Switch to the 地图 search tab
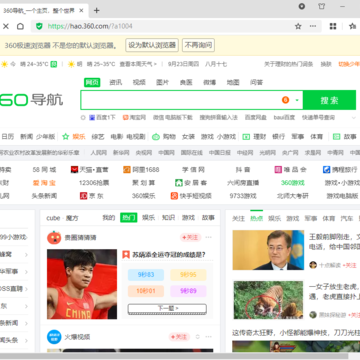The height and width of the screenshot is (360, 360). (x=233, y=82)
